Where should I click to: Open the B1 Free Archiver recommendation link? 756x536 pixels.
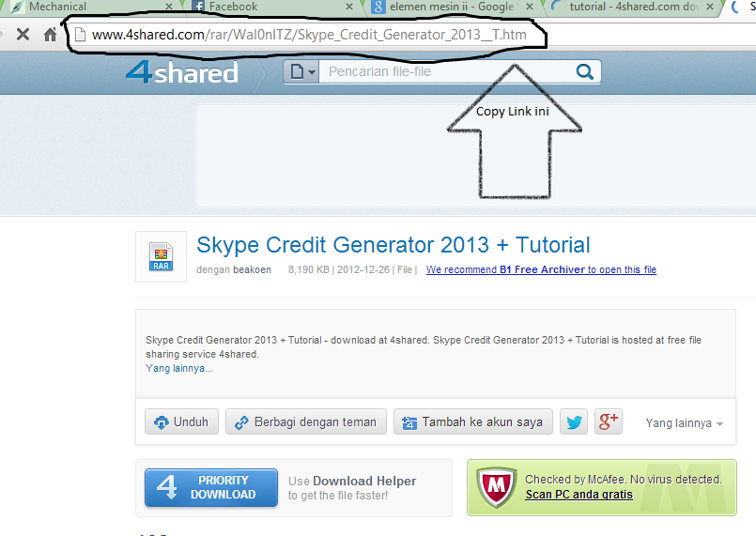[x=541, y=269]
